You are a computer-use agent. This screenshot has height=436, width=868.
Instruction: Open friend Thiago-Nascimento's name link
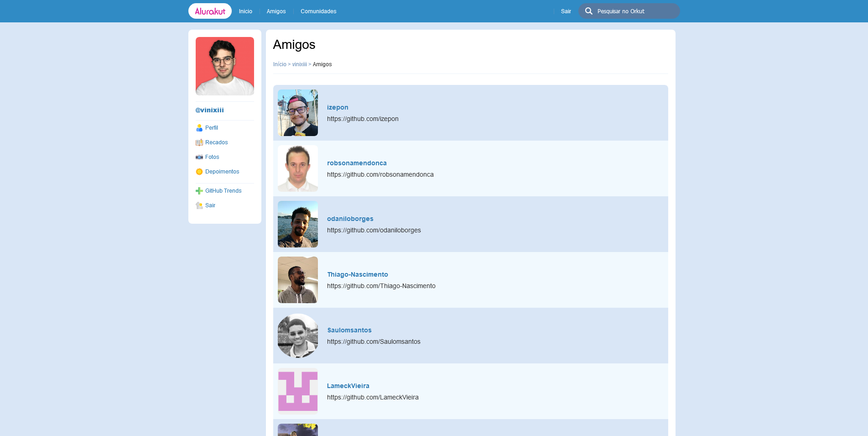coord(358,274)
